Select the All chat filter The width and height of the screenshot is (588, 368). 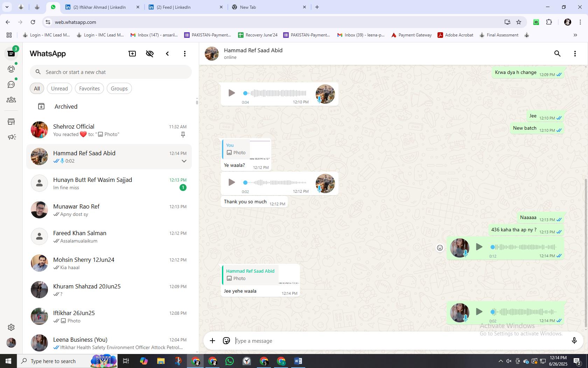[x=37, y=88]
